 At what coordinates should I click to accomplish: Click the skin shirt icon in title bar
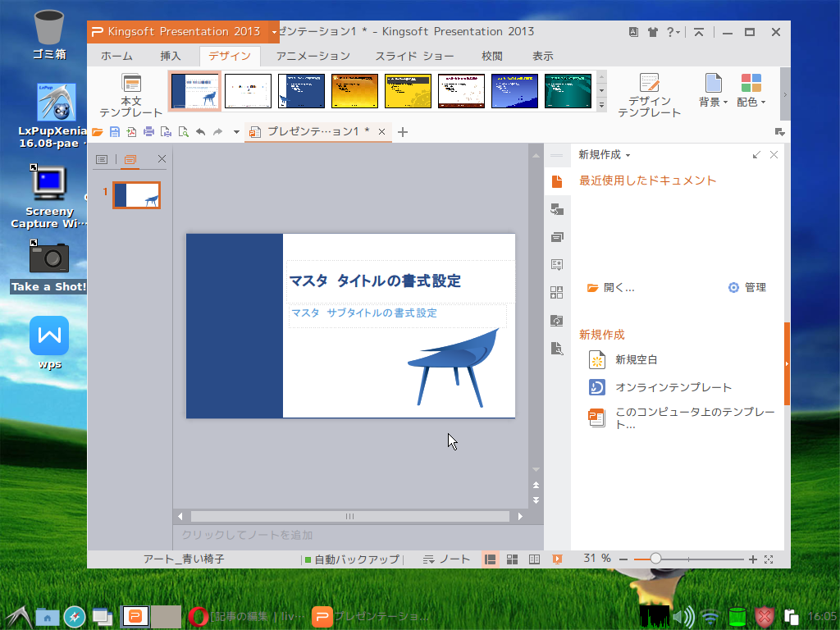[x=652, y=32]
